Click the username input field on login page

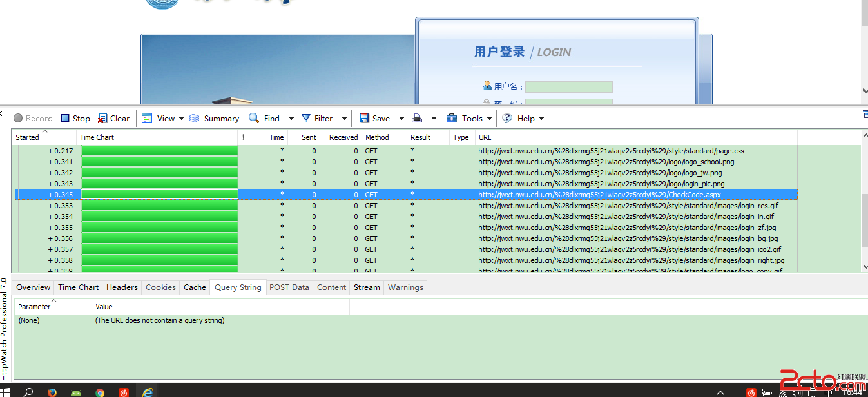point(568,87)
